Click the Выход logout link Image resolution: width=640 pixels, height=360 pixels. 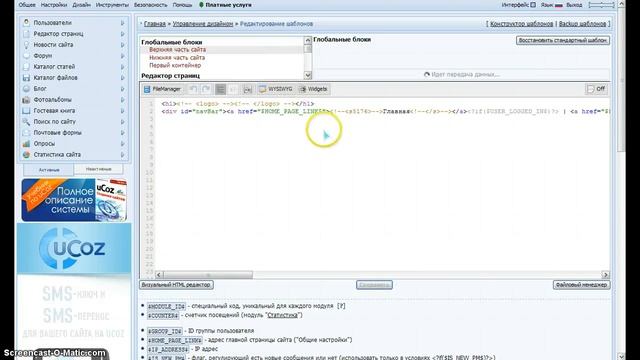coord(574,5)
